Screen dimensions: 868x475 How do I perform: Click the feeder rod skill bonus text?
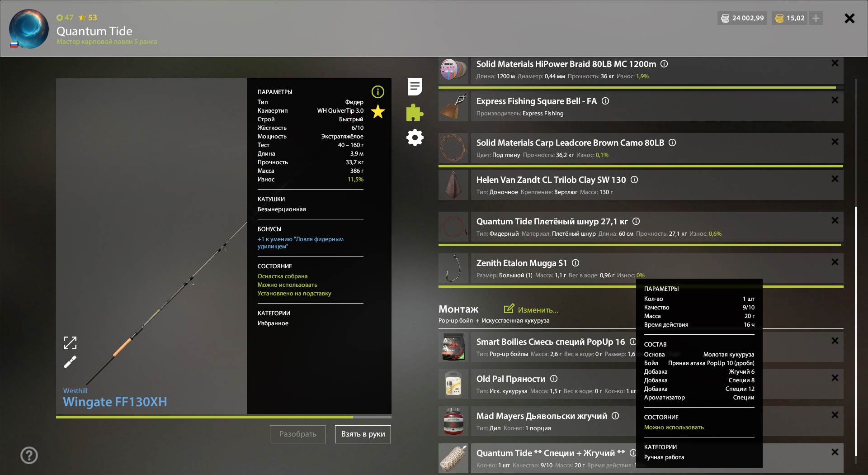pyautogui.click(x=301, y=242)
